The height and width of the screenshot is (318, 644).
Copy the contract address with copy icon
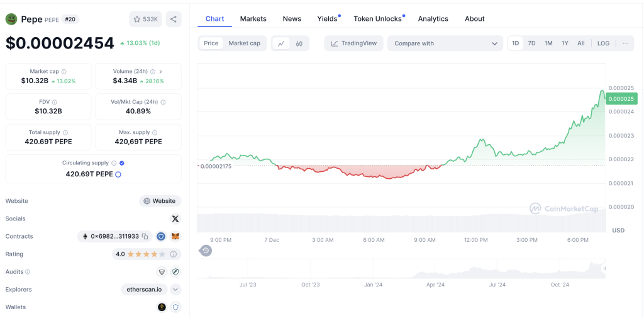[x=145, y=237]
